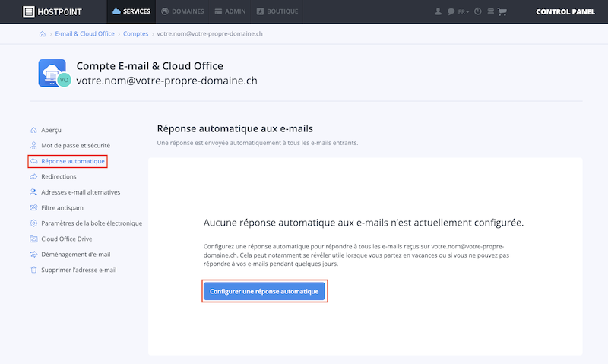The width and height of the screenshot is (608, 364).
Task: Click the user account icon
Action: tap(438, 11)
